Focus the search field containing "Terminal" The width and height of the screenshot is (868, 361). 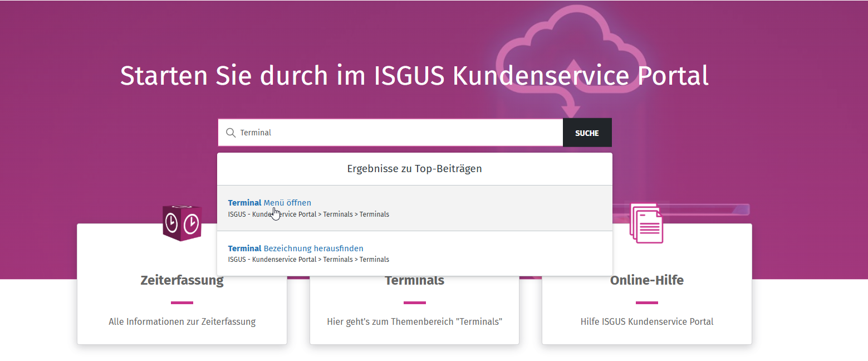(x=390, y=133)
